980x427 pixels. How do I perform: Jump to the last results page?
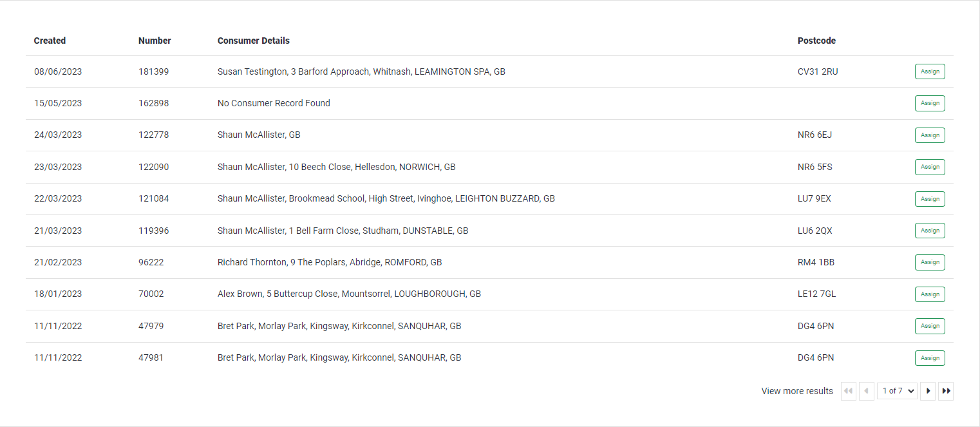pos(945,391)
